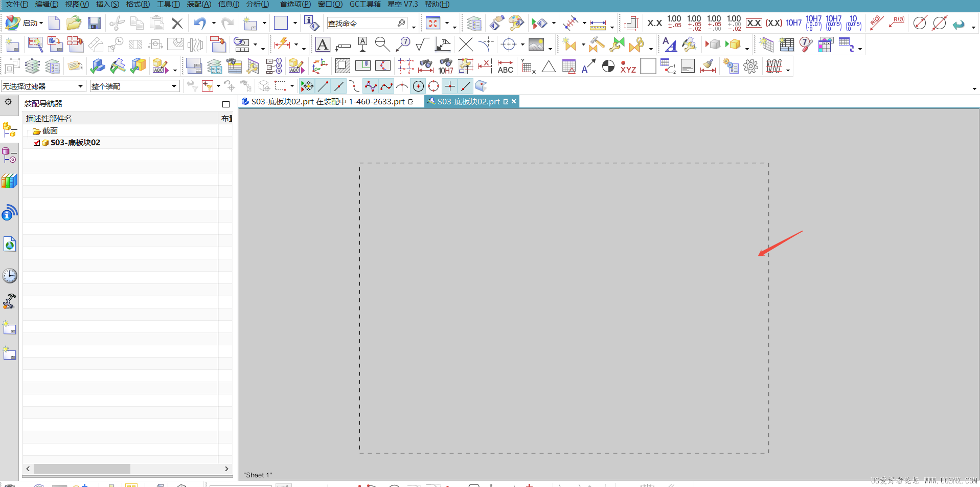Select the ABC dimension text tool

506,66
